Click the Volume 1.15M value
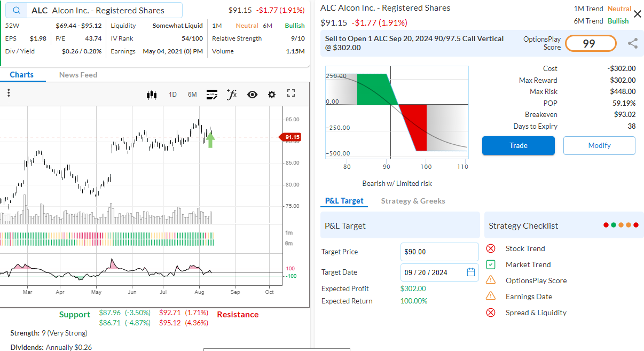The image size is (644, 351). [295, 51]
